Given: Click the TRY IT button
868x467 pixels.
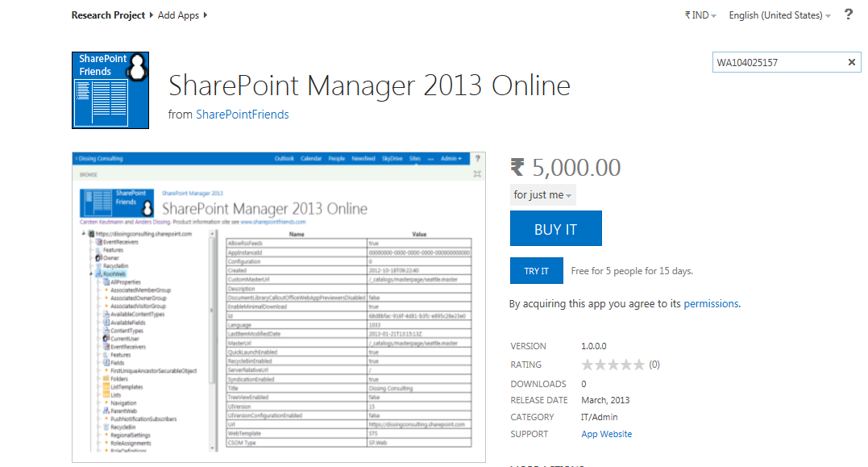Looking at the screenshot, I should (537, 271).
